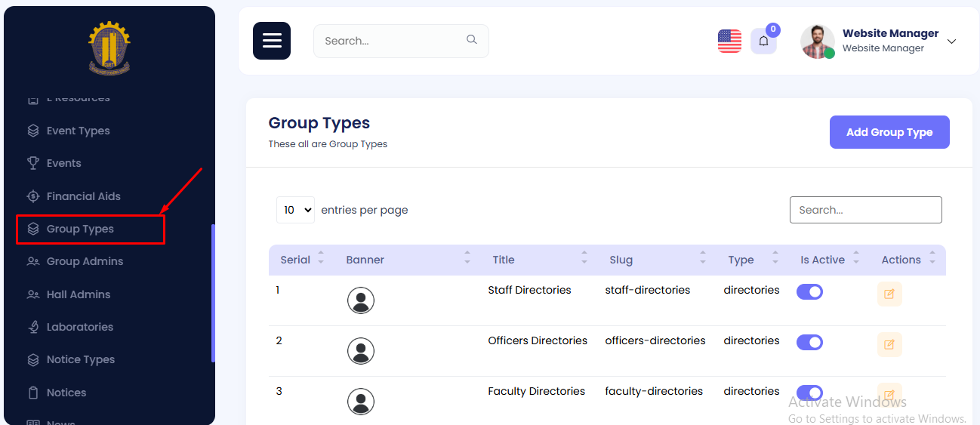Expand the Website Manager profile chevron
Image resolution: width=980 pixels, height=425 pixels.
(951, 42)
